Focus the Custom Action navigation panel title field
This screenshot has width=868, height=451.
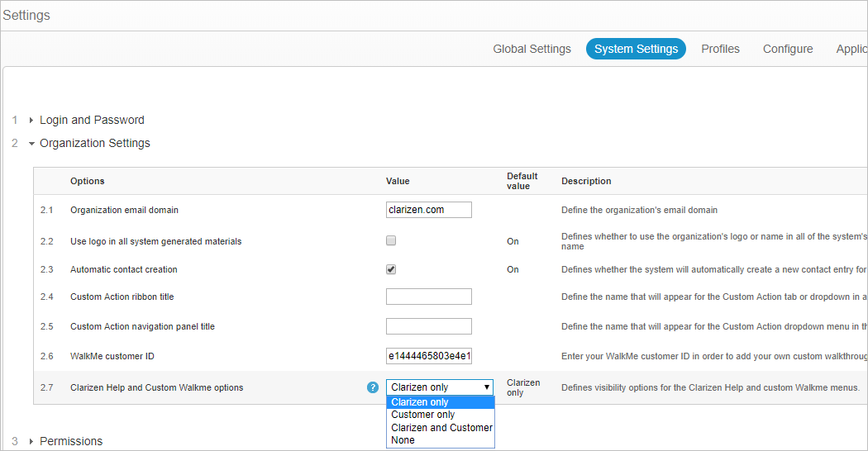[428, 326]
